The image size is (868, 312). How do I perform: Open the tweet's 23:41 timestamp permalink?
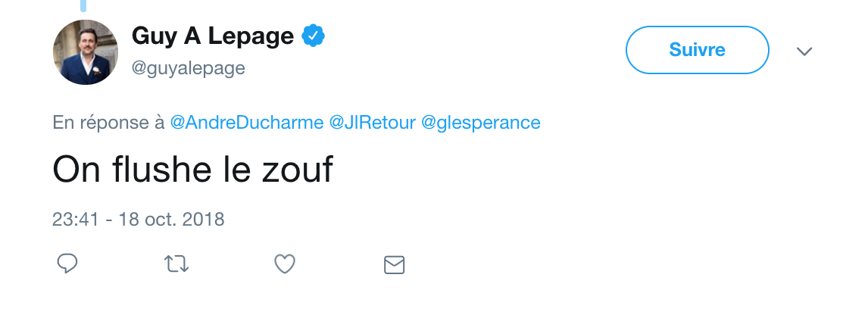[75, 219]
